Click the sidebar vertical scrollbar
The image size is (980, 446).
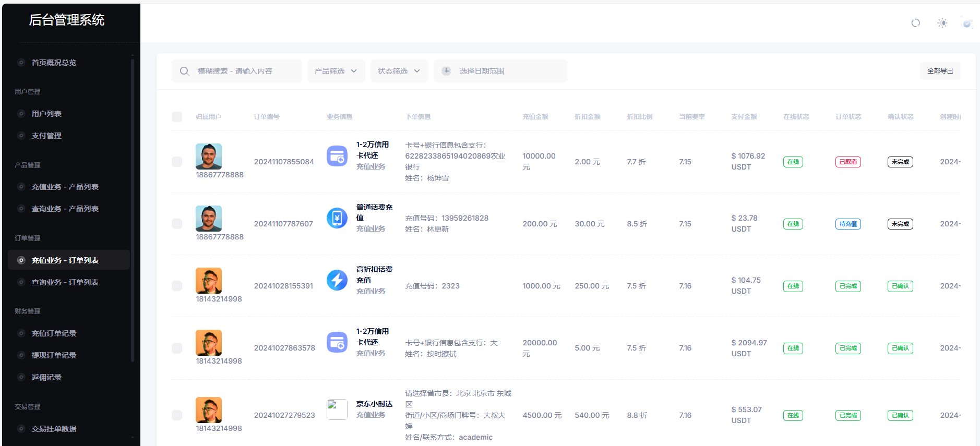tap(133, 209)
